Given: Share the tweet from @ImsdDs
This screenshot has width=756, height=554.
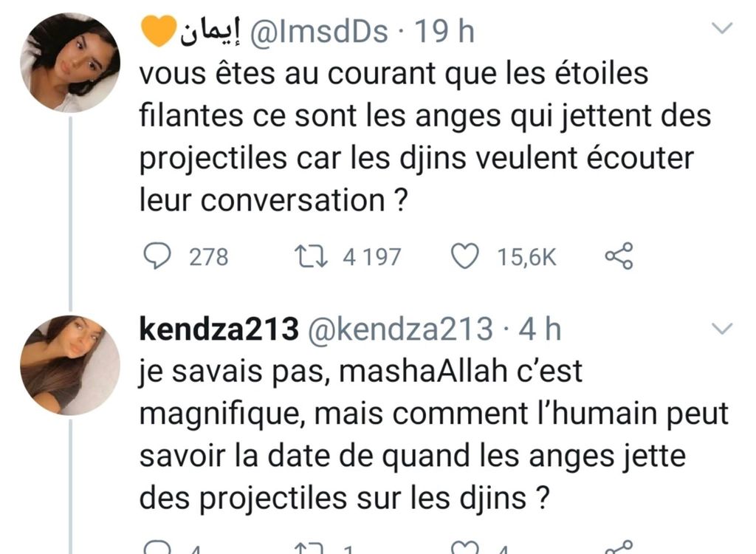Looking at the screenshot, I should pos(619,256).
